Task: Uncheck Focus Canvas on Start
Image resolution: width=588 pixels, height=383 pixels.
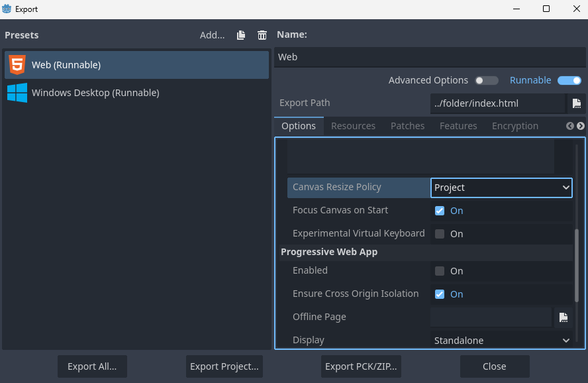Action: click(440, 211)
